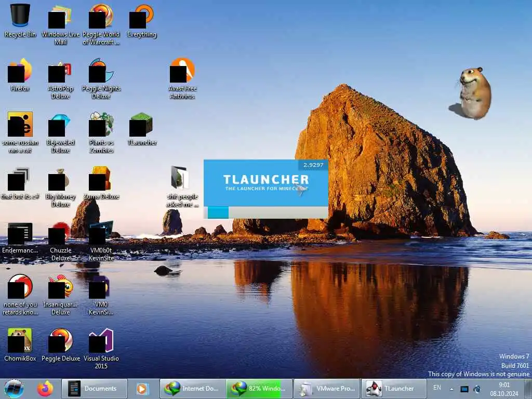Switch to Internet Do... taskbar window

coord(193,389)
